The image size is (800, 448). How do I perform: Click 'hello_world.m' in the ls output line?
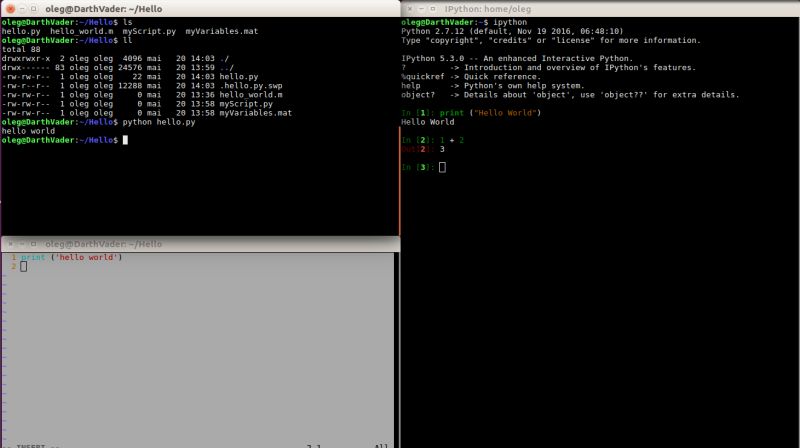click(82, 31)
